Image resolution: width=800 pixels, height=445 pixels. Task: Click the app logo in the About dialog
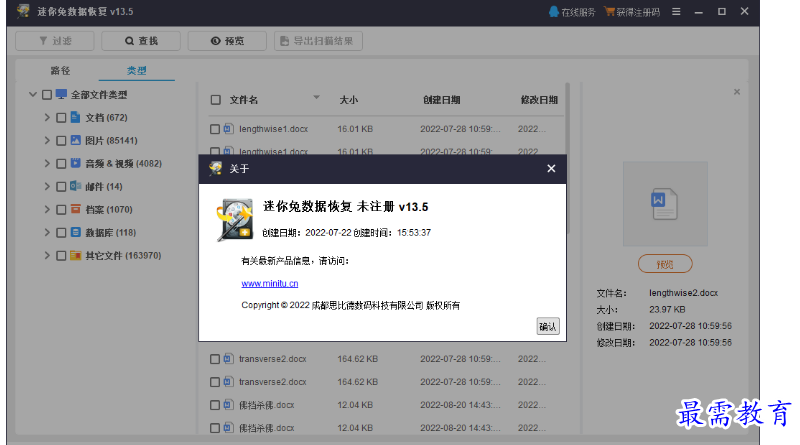[x=235, y=220]
